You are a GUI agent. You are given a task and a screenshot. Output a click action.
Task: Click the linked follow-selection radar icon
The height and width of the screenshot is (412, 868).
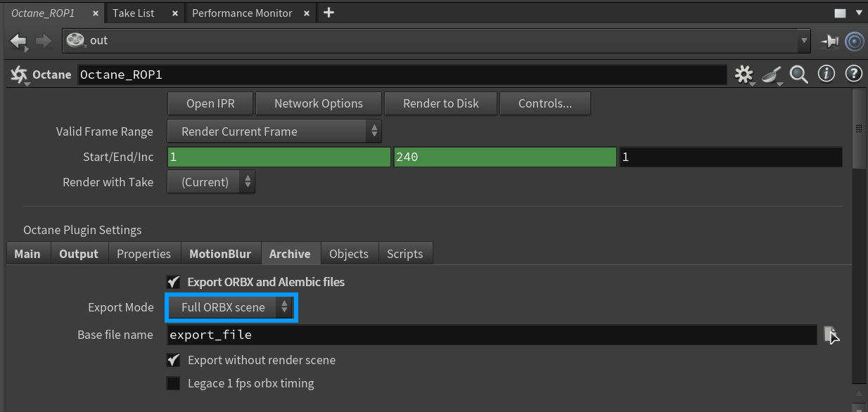pos(854,41)
